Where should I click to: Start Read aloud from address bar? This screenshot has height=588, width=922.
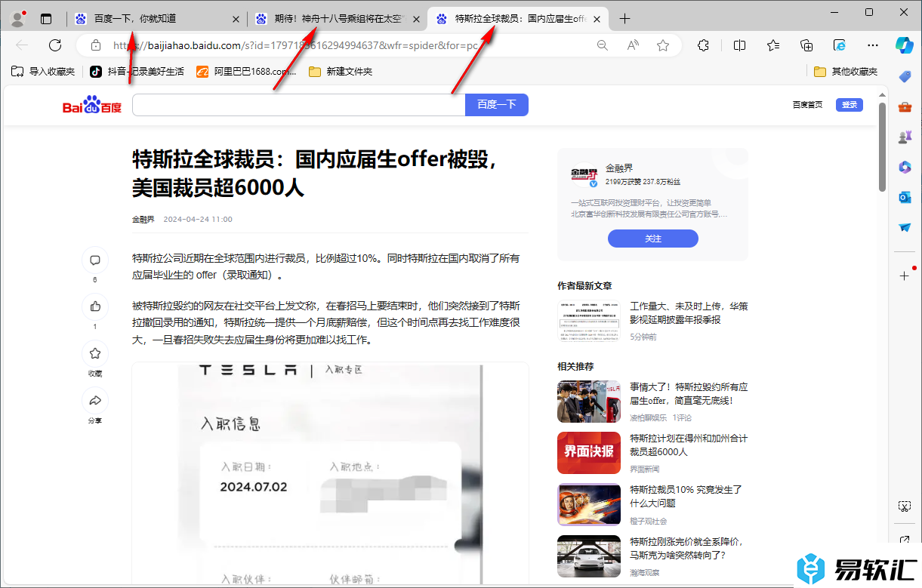[x=633, y=45]
